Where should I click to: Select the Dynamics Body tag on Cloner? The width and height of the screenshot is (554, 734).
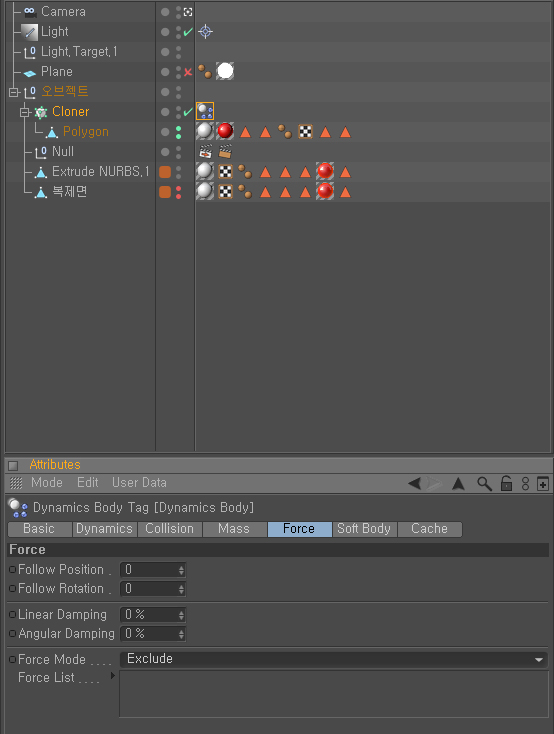205,111
